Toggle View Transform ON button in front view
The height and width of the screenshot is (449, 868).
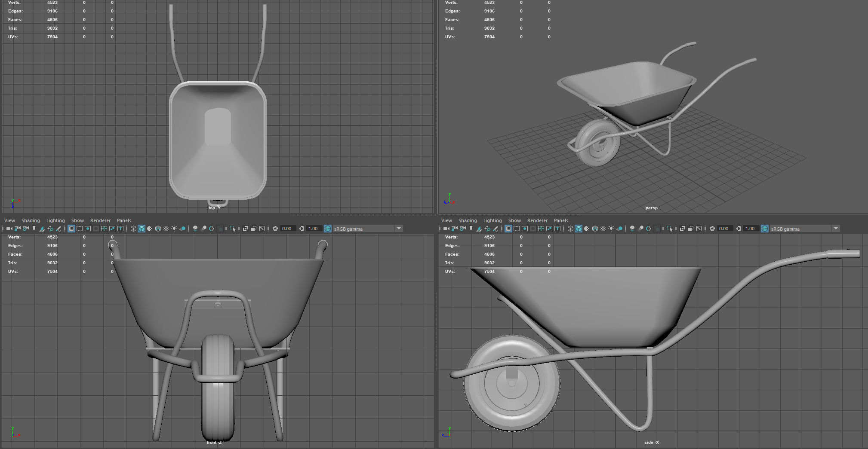[328, 229]
